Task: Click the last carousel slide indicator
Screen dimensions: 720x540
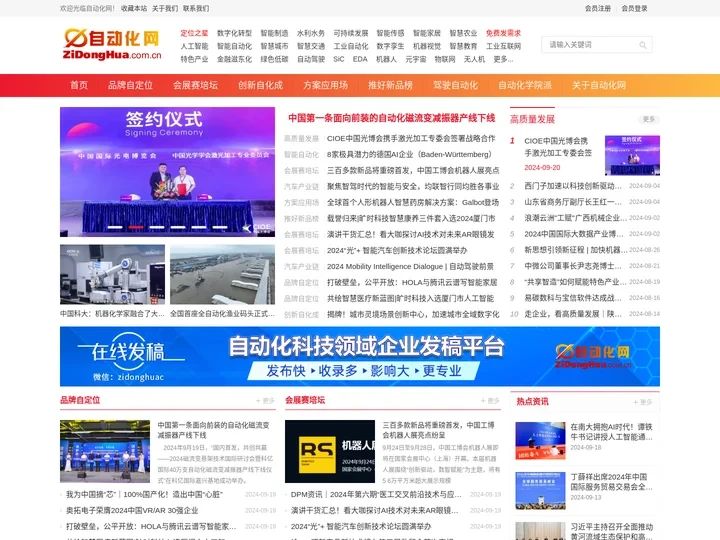Action: click(220, 227)
